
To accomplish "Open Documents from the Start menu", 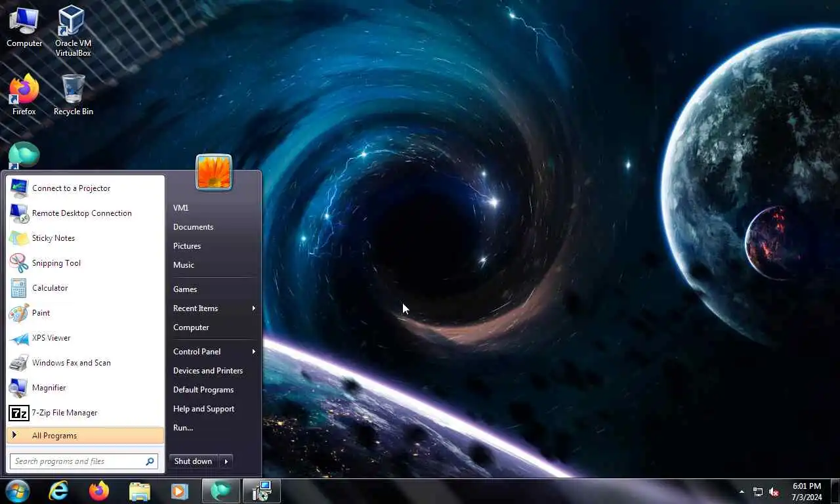I will tap(193, 227).
